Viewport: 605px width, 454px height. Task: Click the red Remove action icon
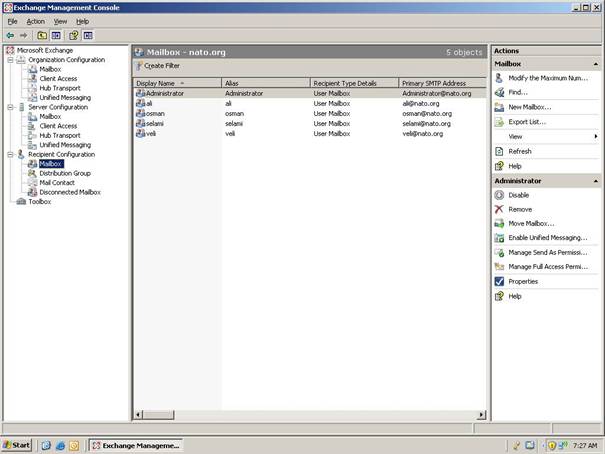499,209
